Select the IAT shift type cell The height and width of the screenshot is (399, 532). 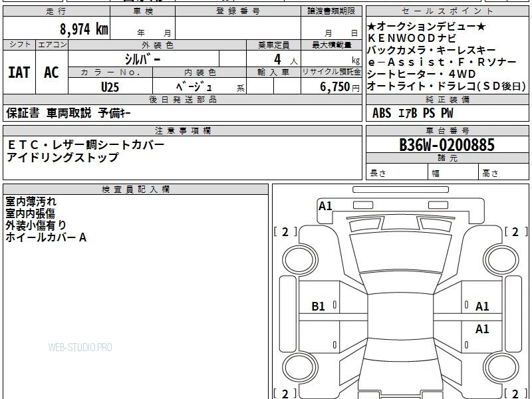(x=19, y=72)
